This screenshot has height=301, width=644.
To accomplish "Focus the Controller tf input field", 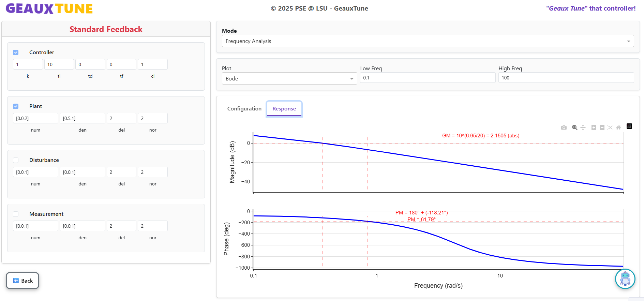I will pos(121,64).
